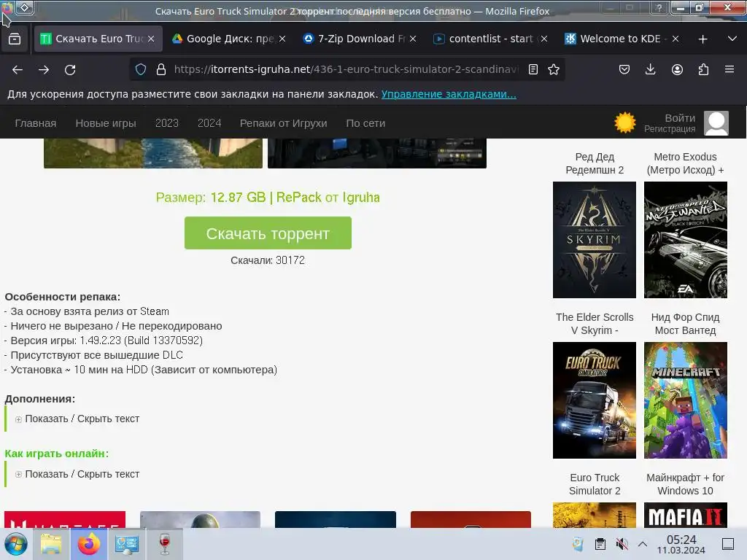
Task: Toggle reader view icon in address bar
Action: click(533, 69)
